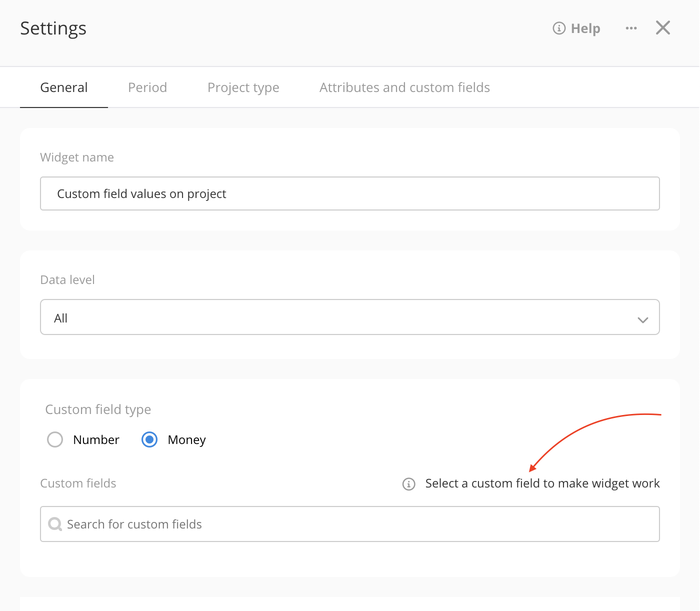Click the Help text link
Screen dimensions: 700x611
point(585,28)
